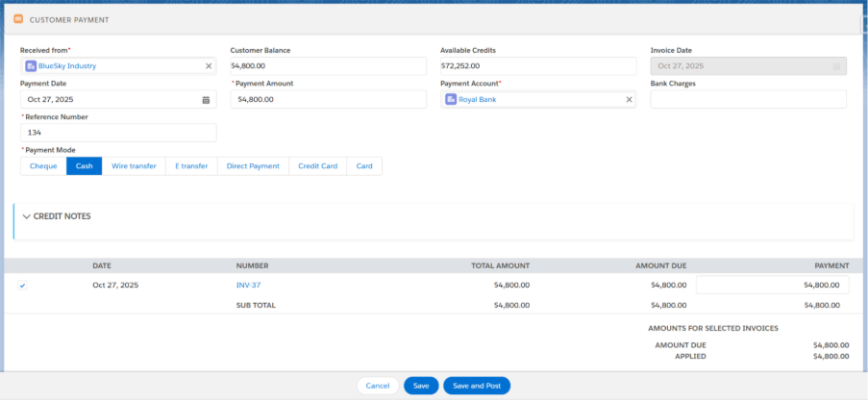Choose E transfer as payment mode

pos(191,166)
